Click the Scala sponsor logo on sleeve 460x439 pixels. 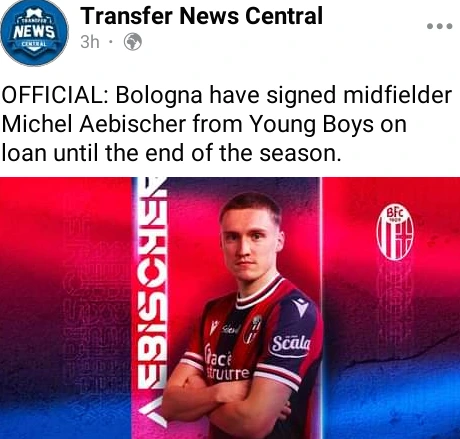[x=290, y=345]
